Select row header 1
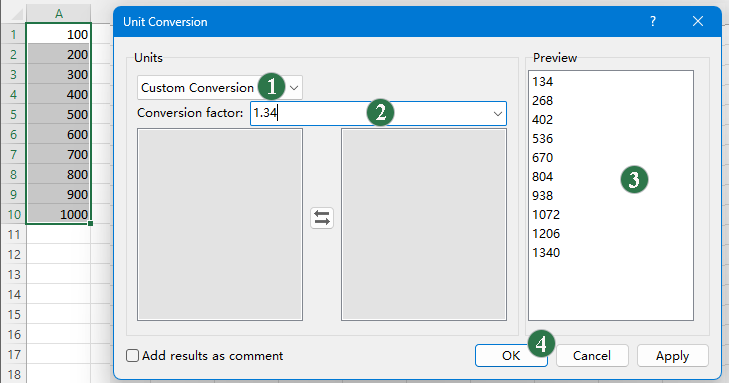Image resolution: width=729 pixels, height=383 pixels. click(x=13, y=34)
